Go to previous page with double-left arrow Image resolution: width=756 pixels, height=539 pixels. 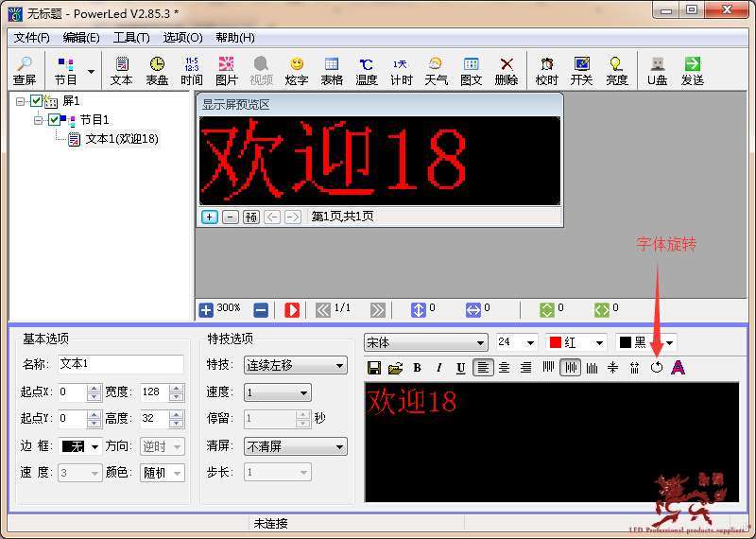pyautogui.click(x=322, y=310)
